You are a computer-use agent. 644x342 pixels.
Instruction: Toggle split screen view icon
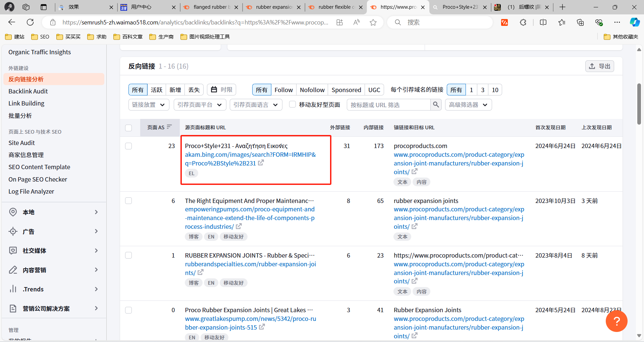[x=543, y=22]
